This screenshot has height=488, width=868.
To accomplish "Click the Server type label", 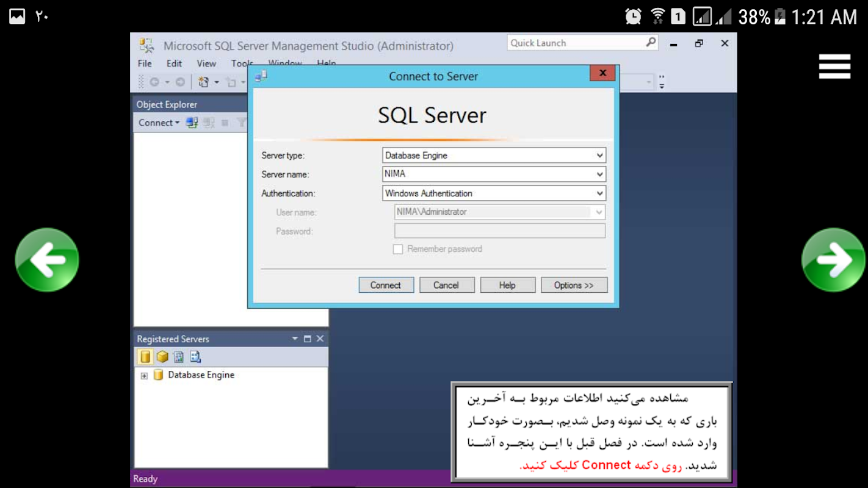I will 283,156.
